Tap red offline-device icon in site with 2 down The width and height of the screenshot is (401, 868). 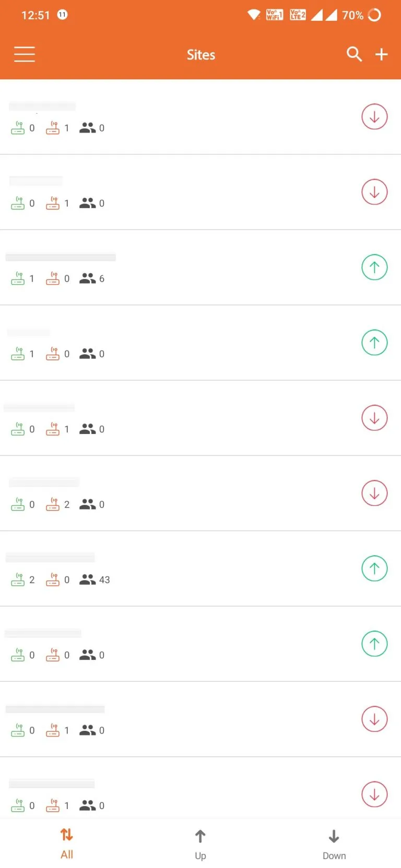(53, 504)
